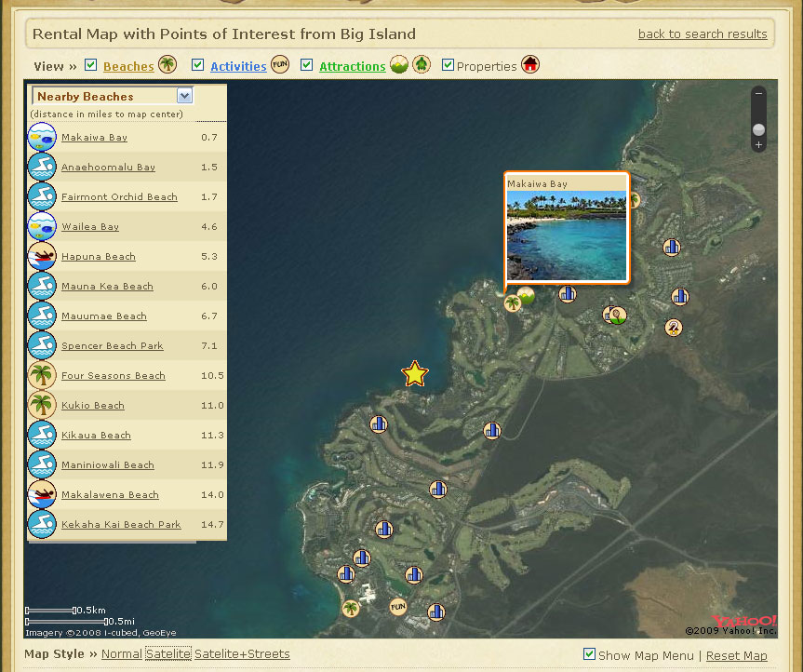Viewport: 803px width, 672px height.
Task: Click the Maniniowali Beach swimmer icon
Action: click(42, 464)
